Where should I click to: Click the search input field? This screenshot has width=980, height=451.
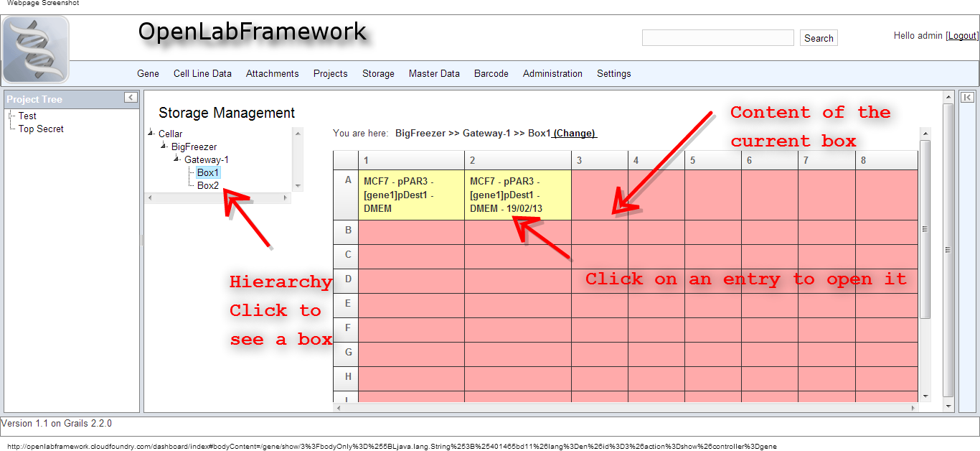click(x=717, y=37)
